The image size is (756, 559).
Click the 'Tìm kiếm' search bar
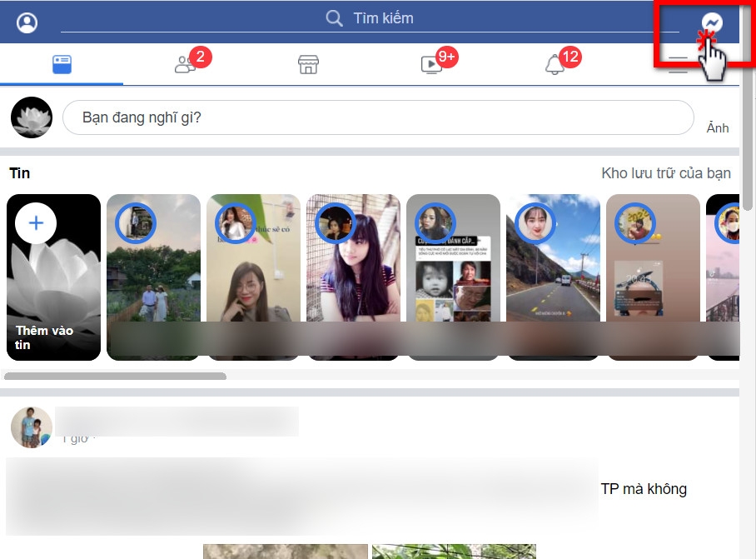pos(383,17)
